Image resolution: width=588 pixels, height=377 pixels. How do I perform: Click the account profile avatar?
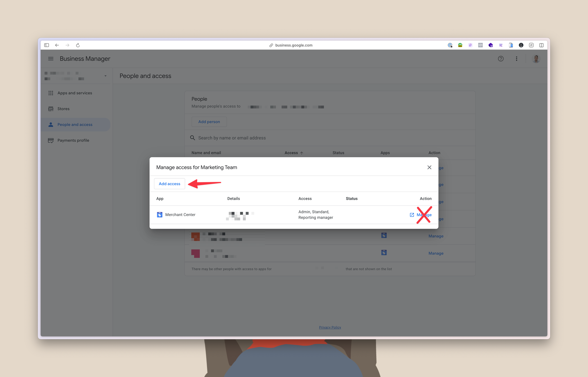[536, 59]
